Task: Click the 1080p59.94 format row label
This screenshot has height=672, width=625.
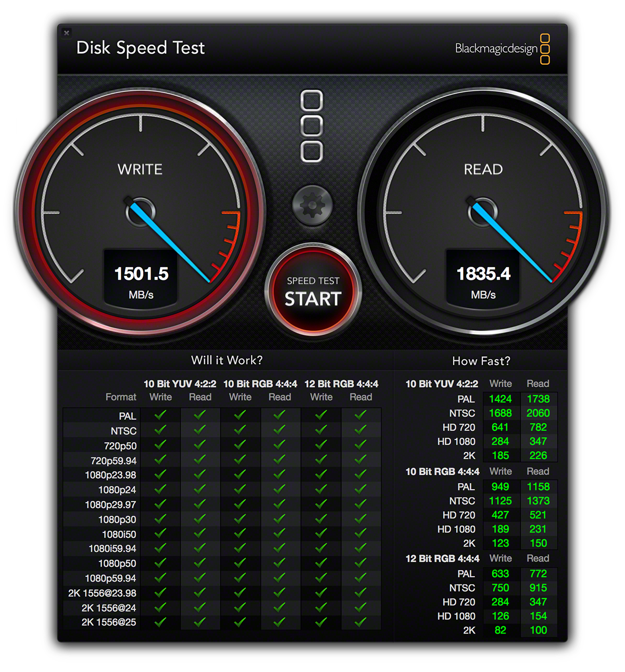Action: pos(110,578)
